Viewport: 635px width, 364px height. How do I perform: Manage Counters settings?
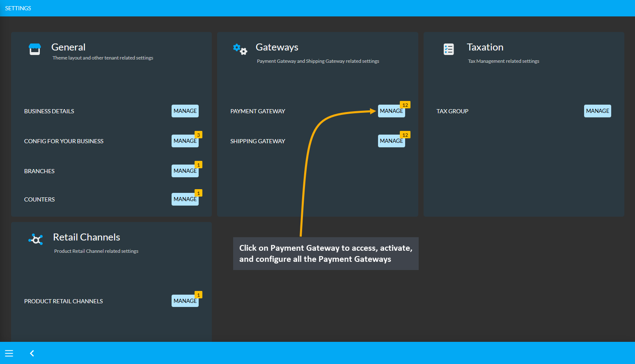tap(185, 199)
